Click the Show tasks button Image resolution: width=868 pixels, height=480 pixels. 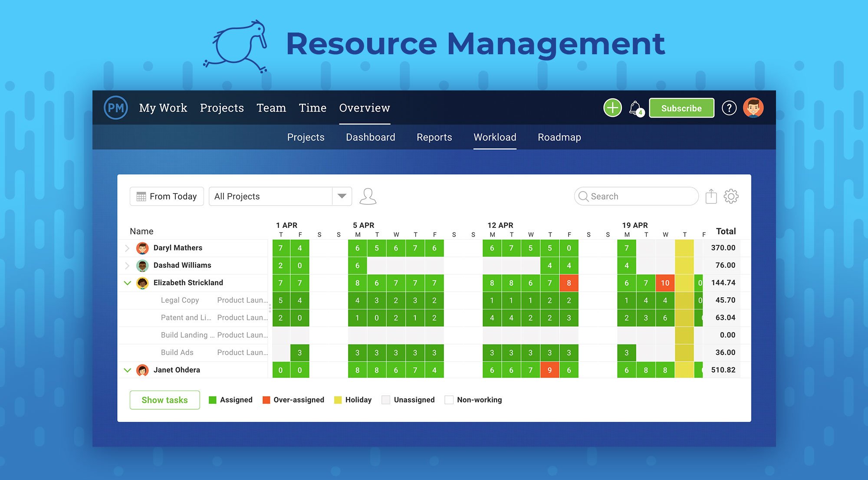(164, 400)
